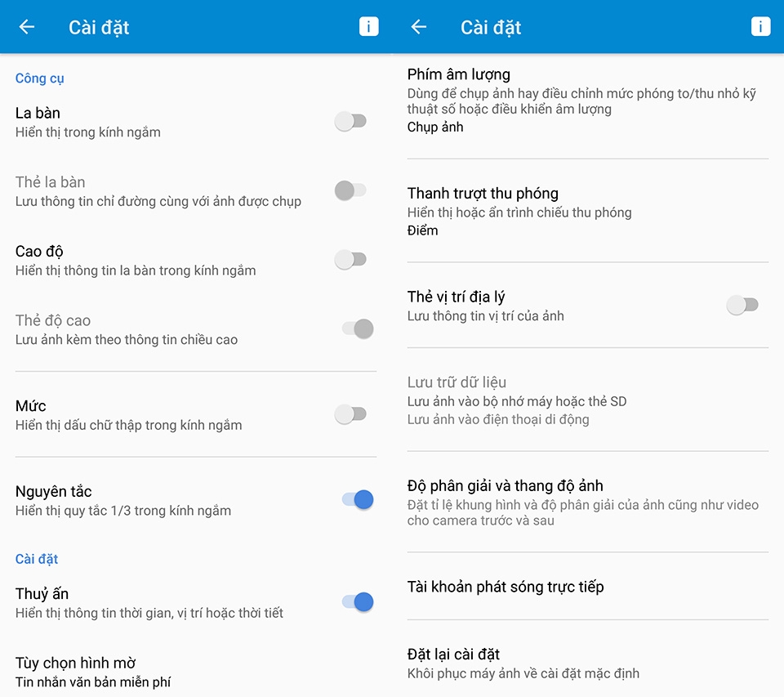Open Tùy chọn hình mờ option

tap(195, 672)
